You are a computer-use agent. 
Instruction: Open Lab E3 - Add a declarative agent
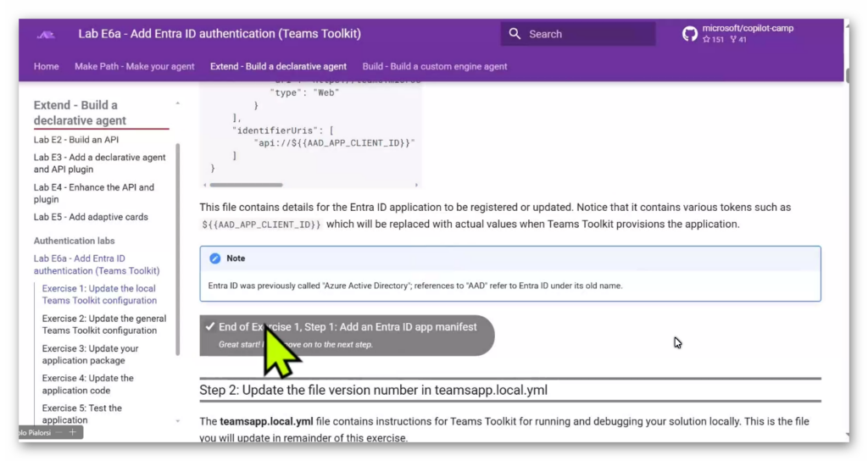click(x=99, y=164)
